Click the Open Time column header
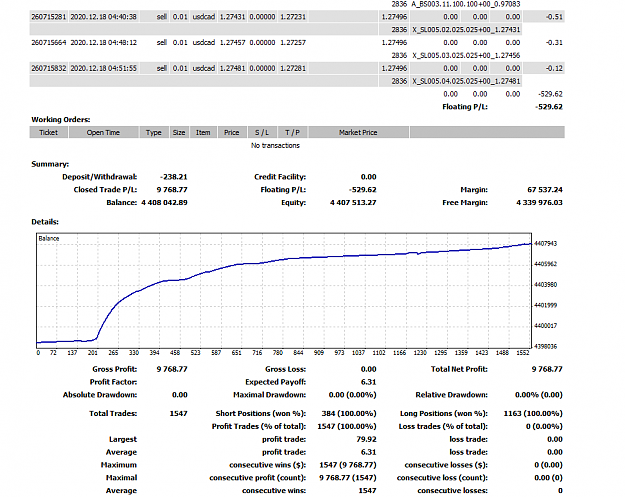The image size is (625, 497). coord(103,132)
